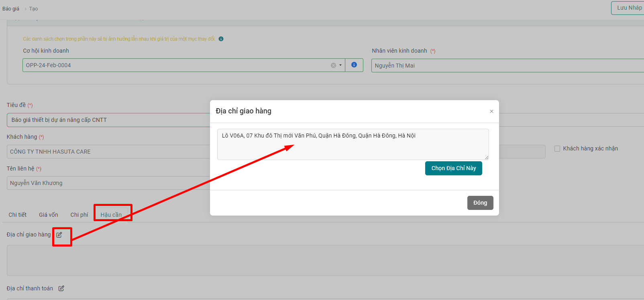Viewport: 644px width, 300px height.
Task: Switch to the Chi tiết tab
Action: pyautogui.click(x=18, y=215)
